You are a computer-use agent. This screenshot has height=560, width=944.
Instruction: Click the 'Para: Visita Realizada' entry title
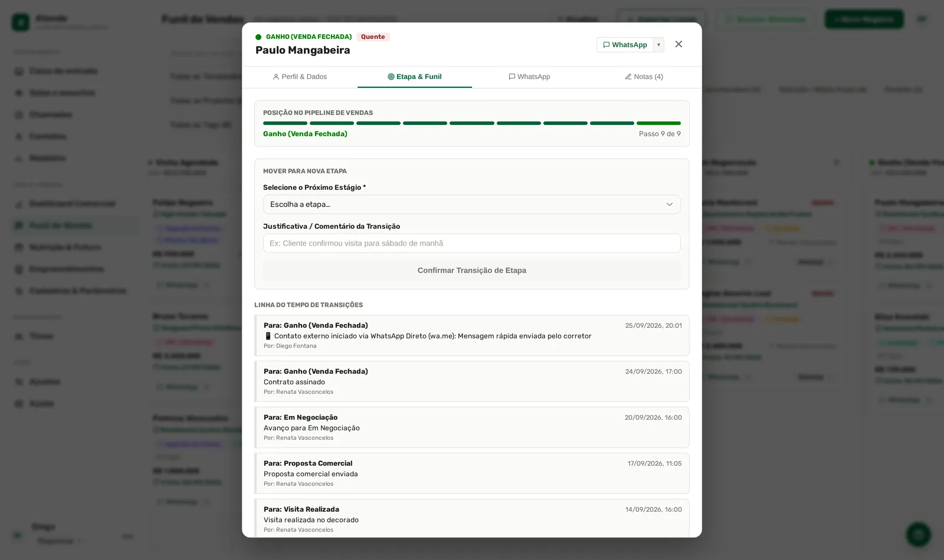301,509
